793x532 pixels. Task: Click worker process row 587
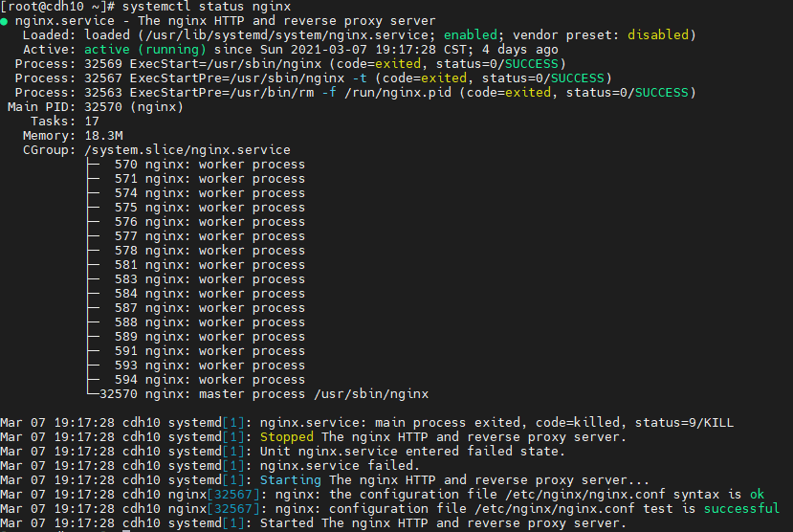tap(196, 308)
